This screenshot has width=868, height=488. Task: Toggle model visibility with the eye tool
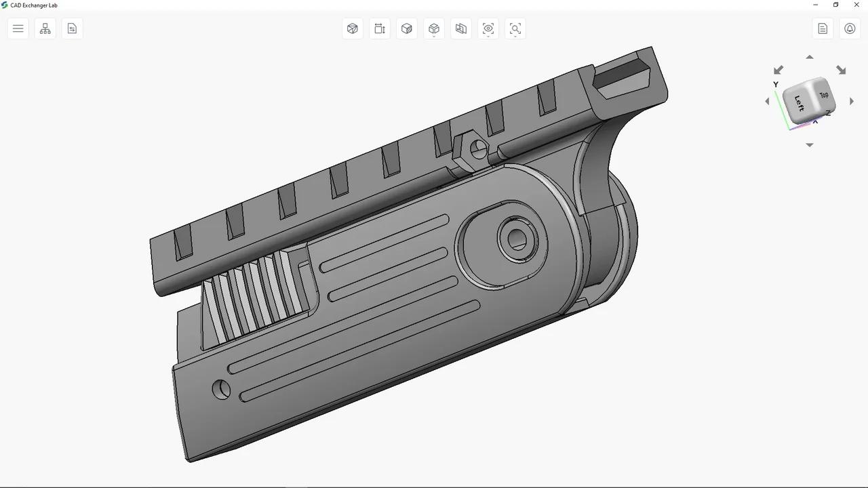488,27
